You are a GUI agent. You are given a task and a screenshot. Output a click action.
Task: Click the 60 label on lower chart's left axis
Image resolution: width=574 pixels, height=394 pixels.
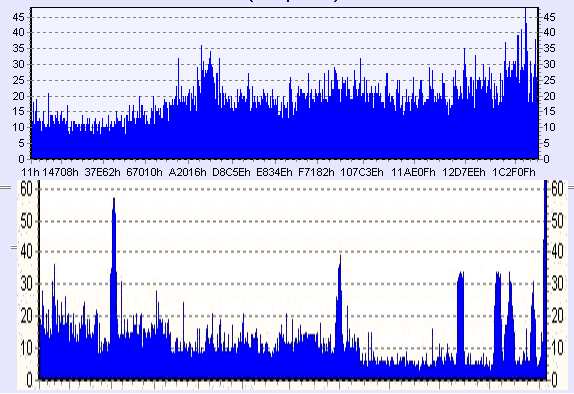click(27, 189)
